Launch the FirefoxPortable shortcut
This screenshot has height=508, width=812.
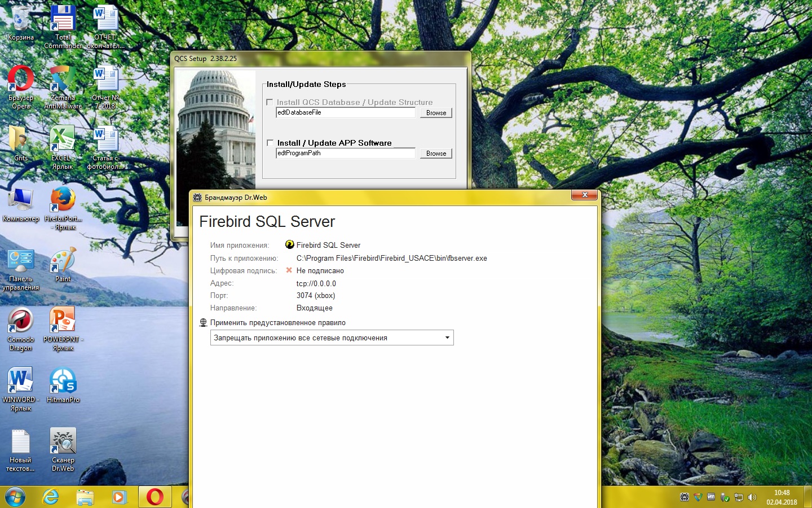63,208
